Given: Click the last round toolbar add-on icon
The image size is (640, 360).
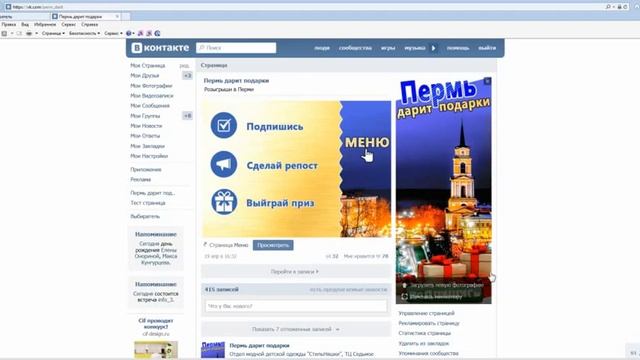Looking at the screenshot, I should coord(157,33).
